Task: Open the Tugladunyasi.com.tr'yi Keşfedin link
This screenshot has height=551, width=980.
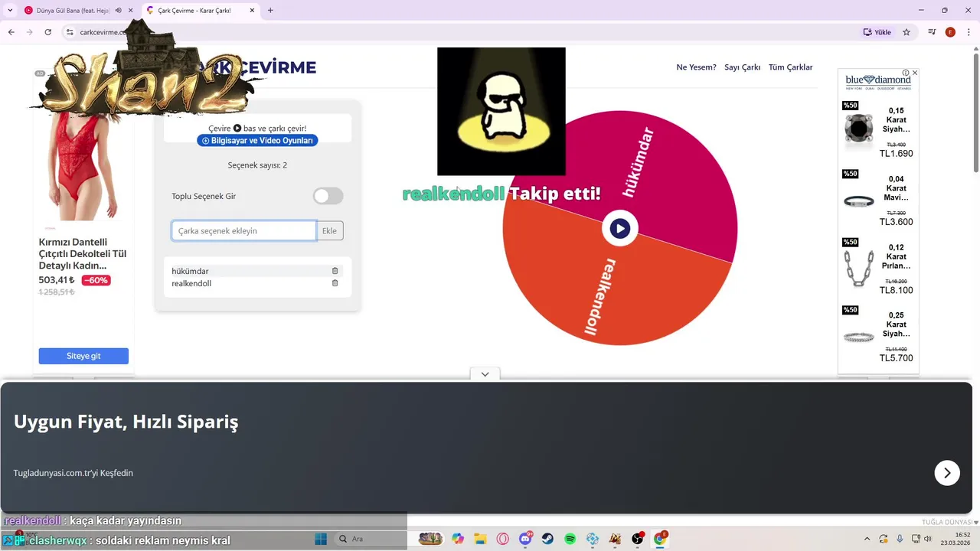Action: coord(73,473)
